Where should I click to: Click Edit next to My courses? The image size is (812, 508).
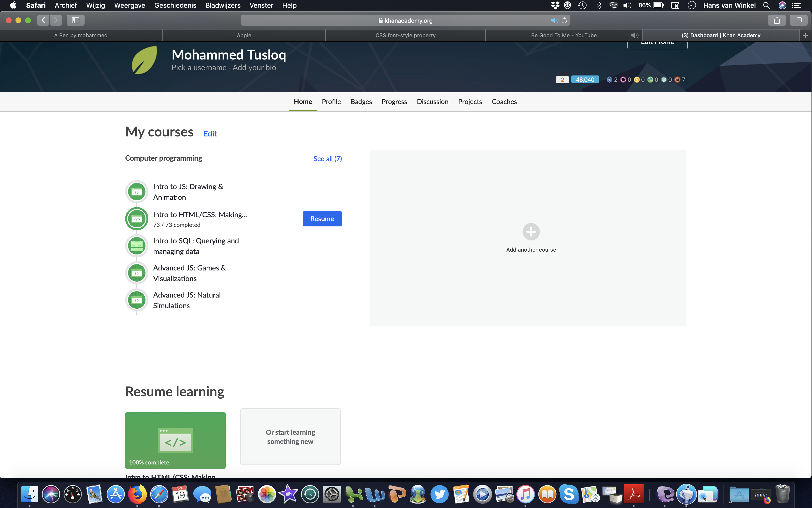(210, 134)
